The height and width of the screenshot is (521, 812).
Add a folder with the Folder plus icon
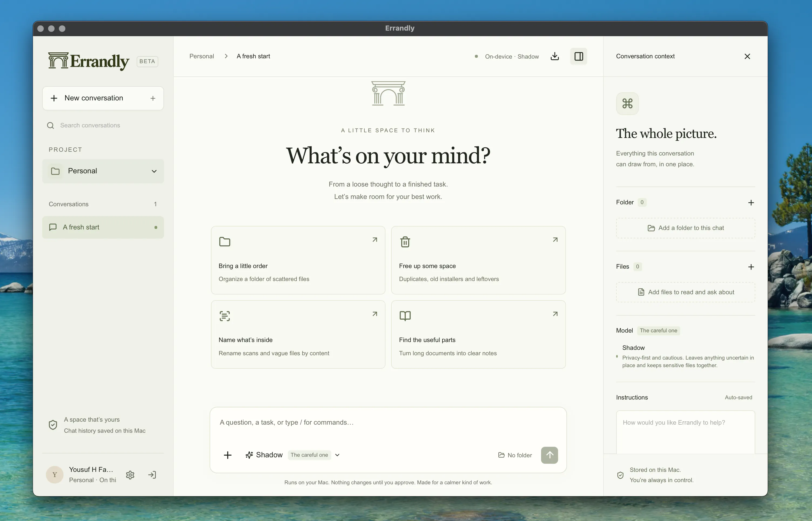click(x=751, y=203)
